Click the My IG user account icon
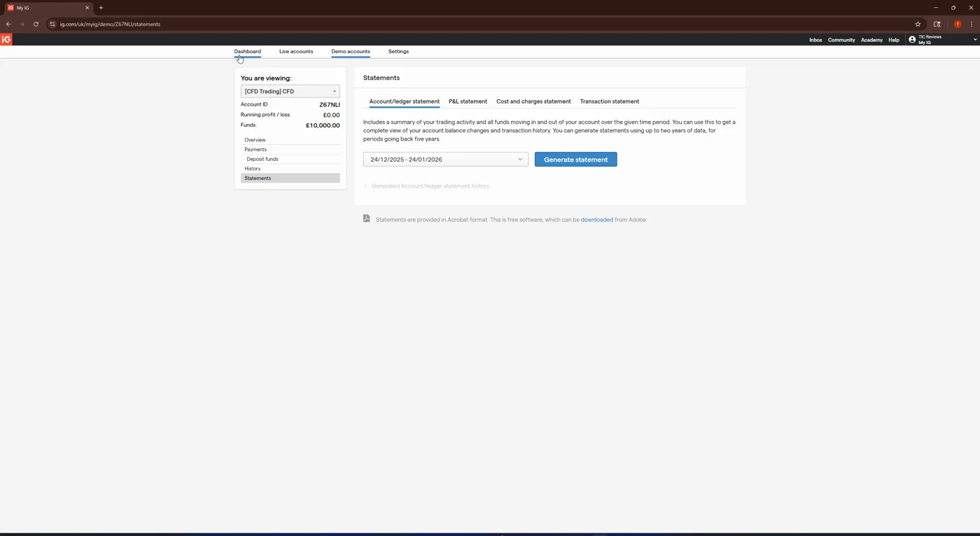This screenshot has height=536, width=980. (912, 39)
